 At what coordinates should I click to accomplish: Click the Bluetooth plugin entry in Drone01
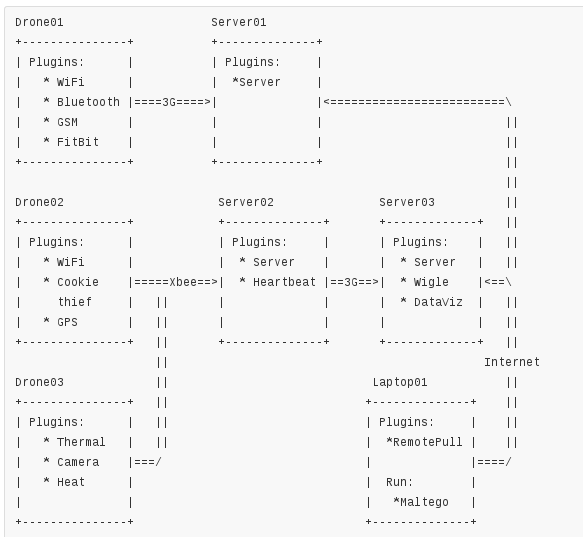(x=88, y=102)
